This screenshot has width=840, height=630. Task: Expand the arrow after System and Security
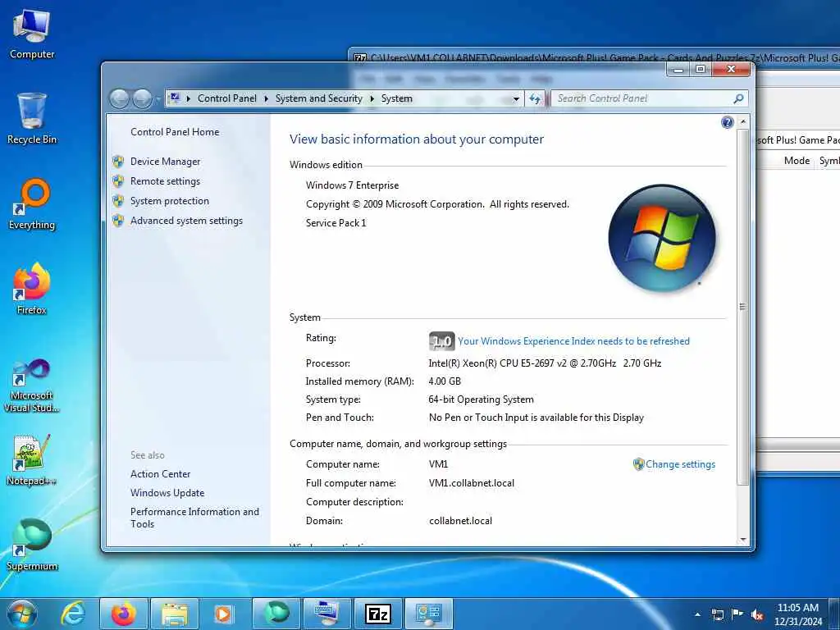[x=372, y=98]
